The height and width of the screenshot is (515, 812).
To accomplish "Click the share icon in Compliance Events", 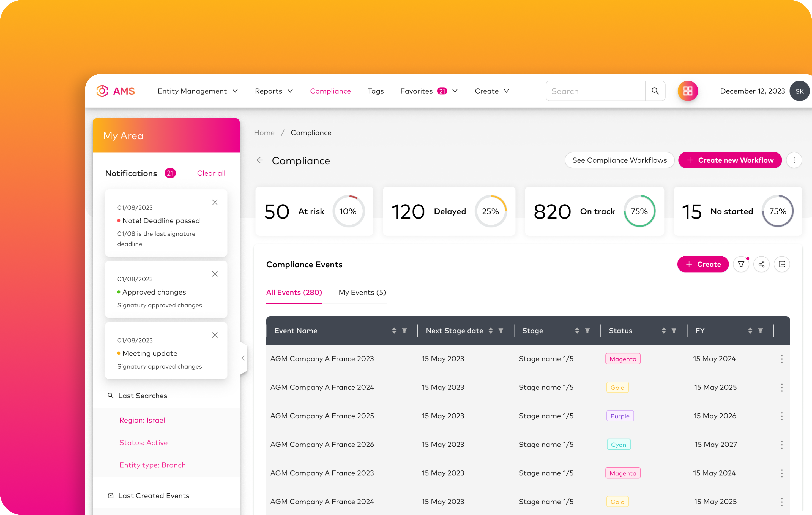I will click(761, 265).
